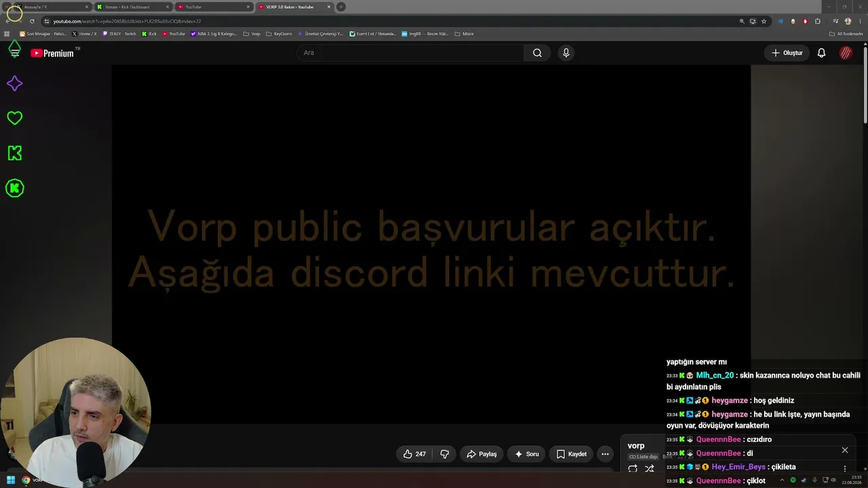
Task: Click the square green Kick logo icon
Action: (x=14, y=153)
